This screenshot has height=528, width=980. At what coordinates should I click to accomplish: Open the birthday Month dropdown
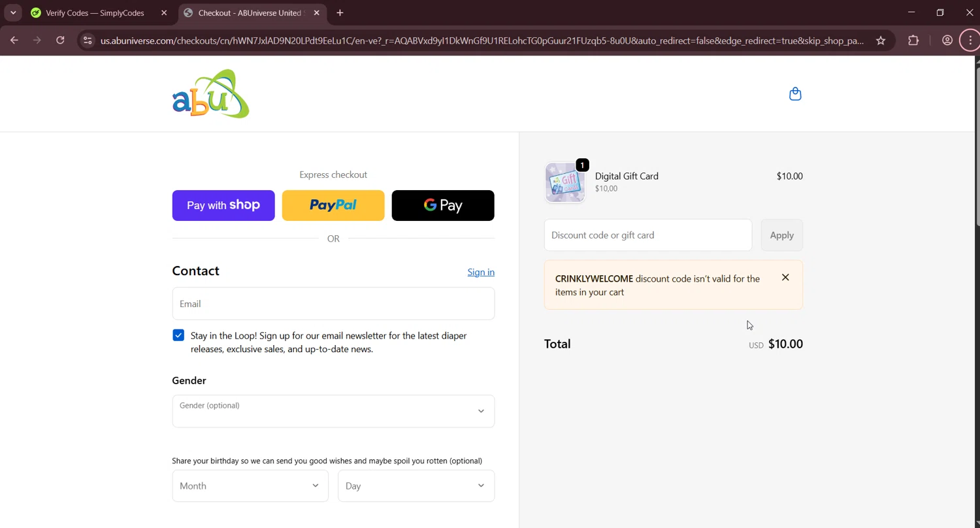pyautogui.click(x=250, y=486)
